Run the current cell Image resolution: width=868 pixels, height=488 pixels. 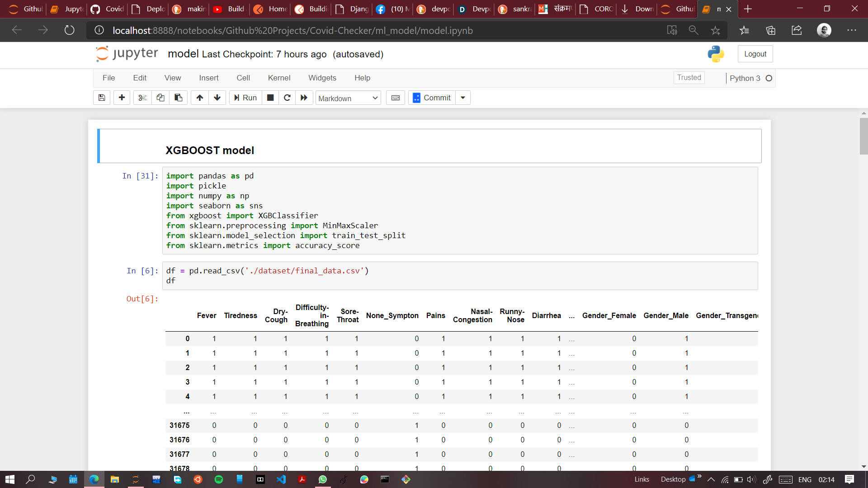click(x=245, y=98)
